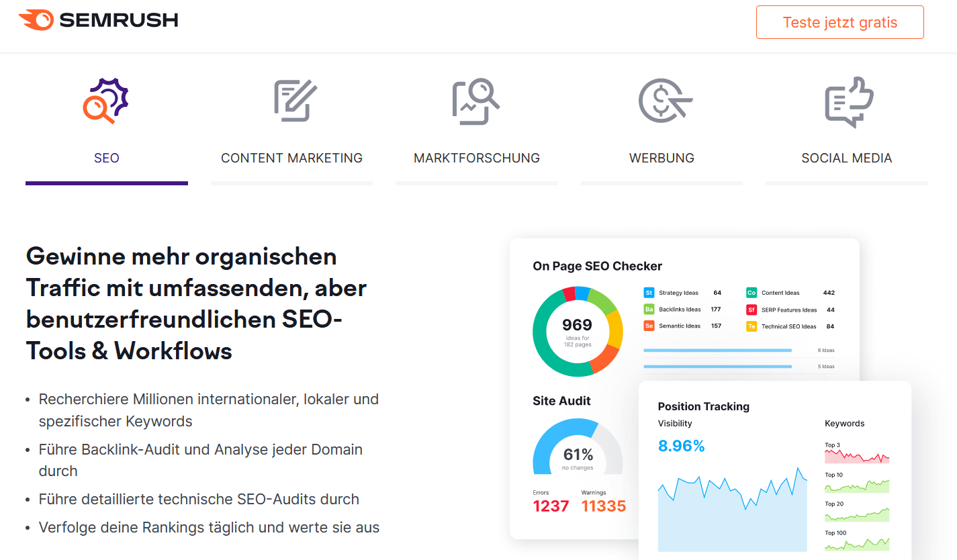Image resolution: width=957 pixels, height=560 pixels.
Task: Click the 'Führe Backlink-Audit und Analyse' bullet
Action: pyautogui.click(x=201, y=460)
